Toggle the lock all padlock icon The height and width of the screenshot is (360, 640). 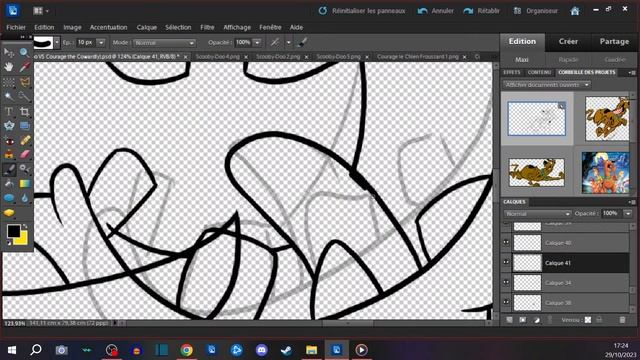click(599, 320)
